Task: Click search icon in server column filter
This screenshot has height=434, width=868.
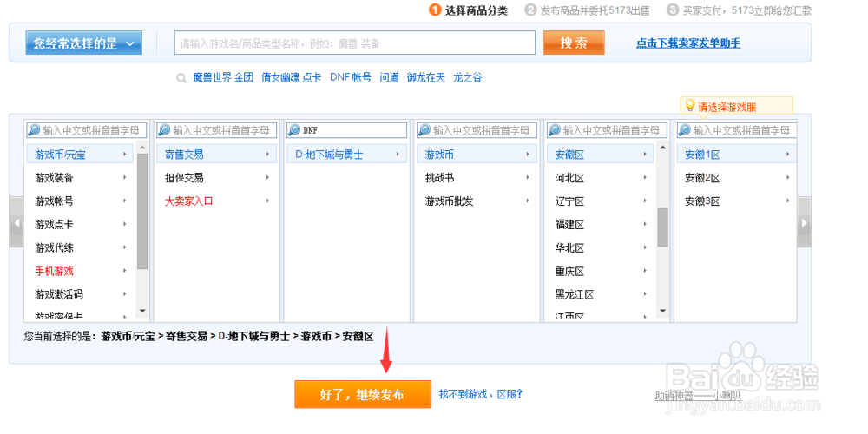Action: [685, 130]
